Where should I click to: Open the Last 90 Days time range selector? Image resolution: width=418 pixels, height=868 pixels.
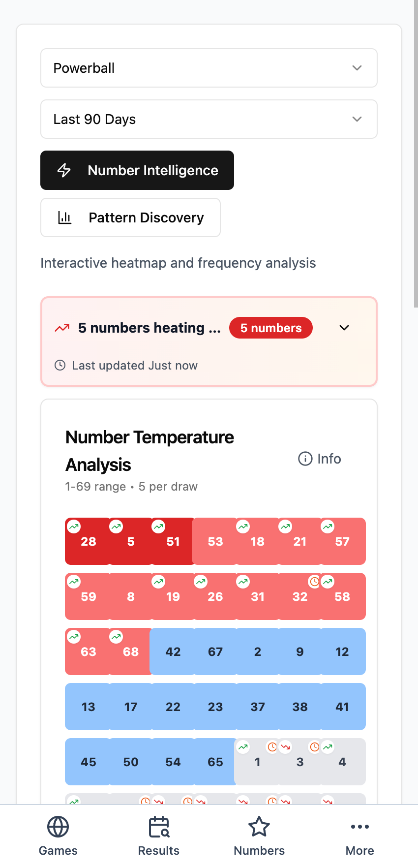pyautogui.click(x=209, y=119)
